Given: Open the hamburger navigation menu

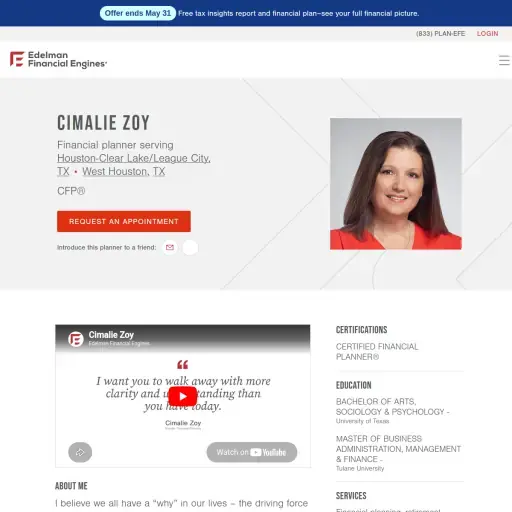Looking at the screenshot, I should click(x=504, y=60).
